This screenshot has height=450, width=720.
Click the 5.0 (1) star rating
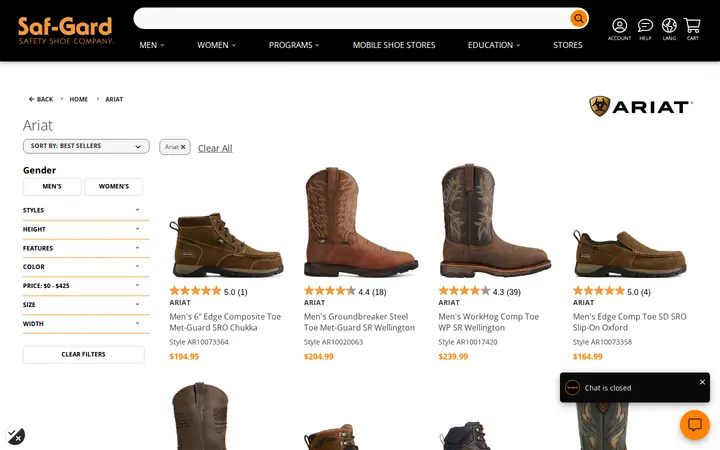pos(208,291)
